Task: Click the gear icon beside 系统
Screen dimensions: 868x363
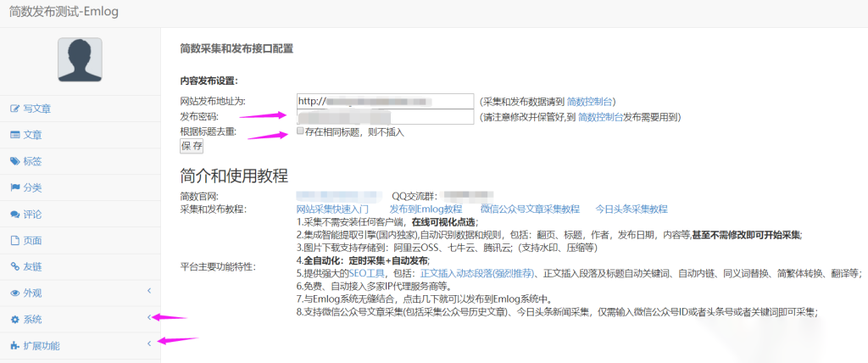Action: (15, 320)
